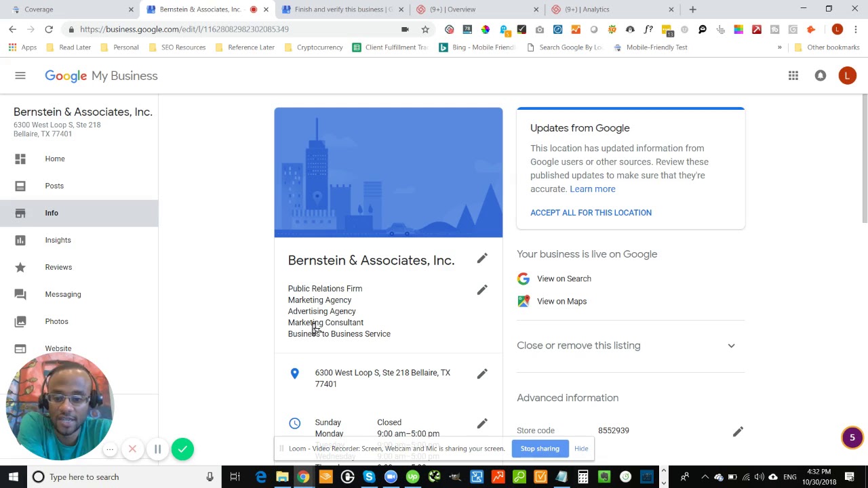Open Loom more options dots
The image size is (868, 488).
click(110, 449)
